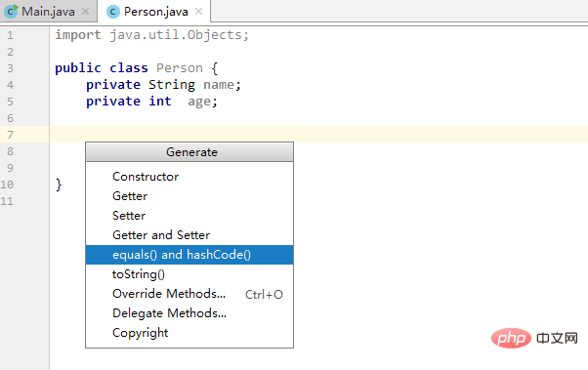Click the 'public' keyword on line 3
This screenshot has width=588, height=370.
coord(78,68)
